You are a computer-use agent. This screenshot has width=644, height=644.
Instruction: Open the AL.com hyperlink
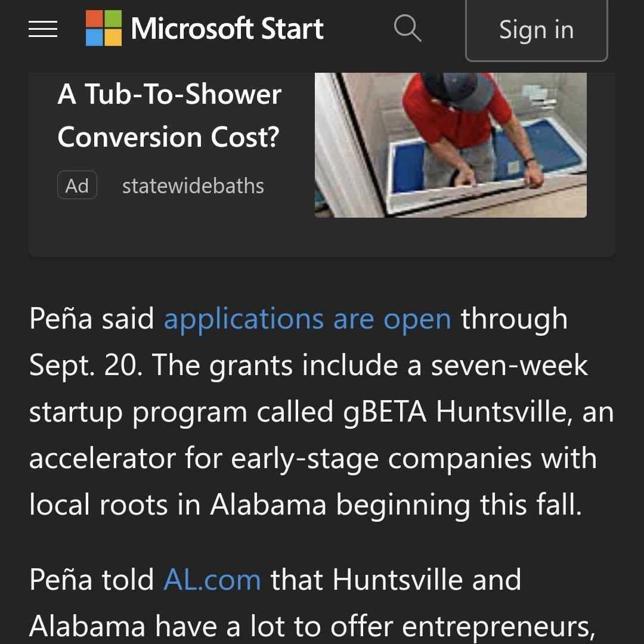pyautogui.click(x=212, y=580)
